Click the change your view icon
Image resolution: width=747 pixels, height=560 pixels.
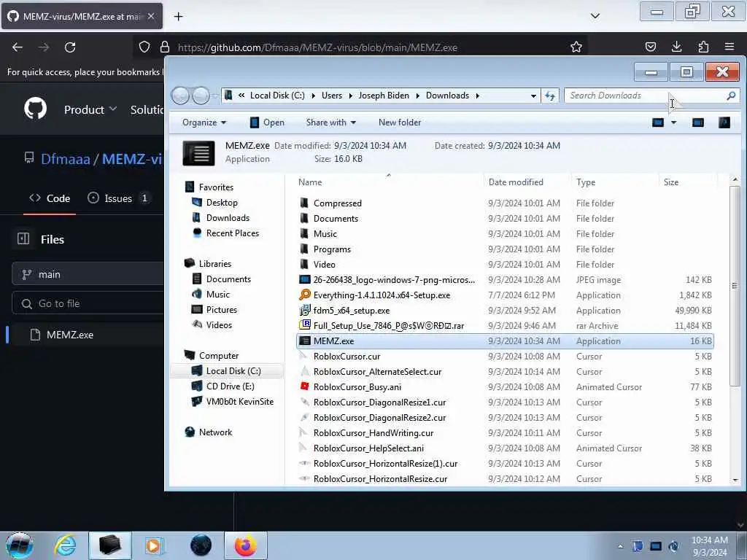pos(658,122)
